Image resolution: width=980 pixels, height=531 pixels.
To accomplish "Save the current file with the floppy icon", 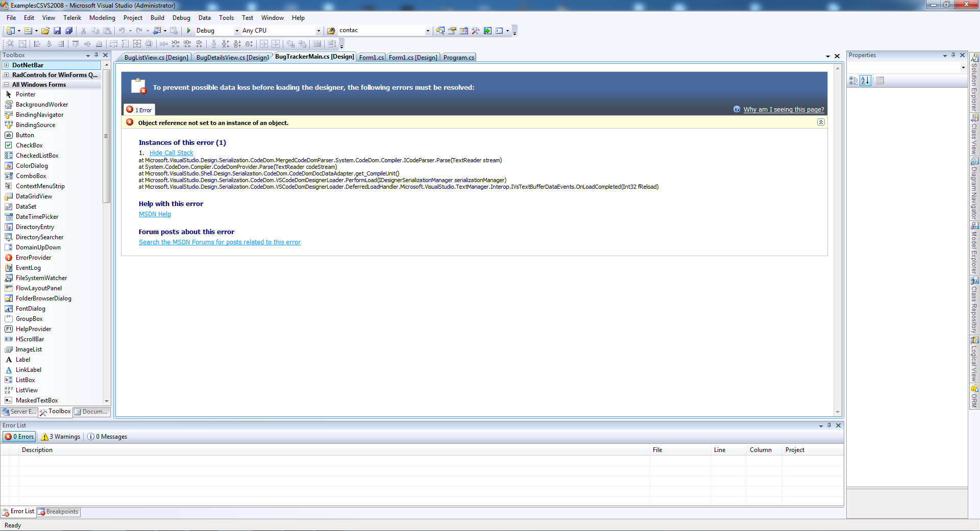I will 57,31.
